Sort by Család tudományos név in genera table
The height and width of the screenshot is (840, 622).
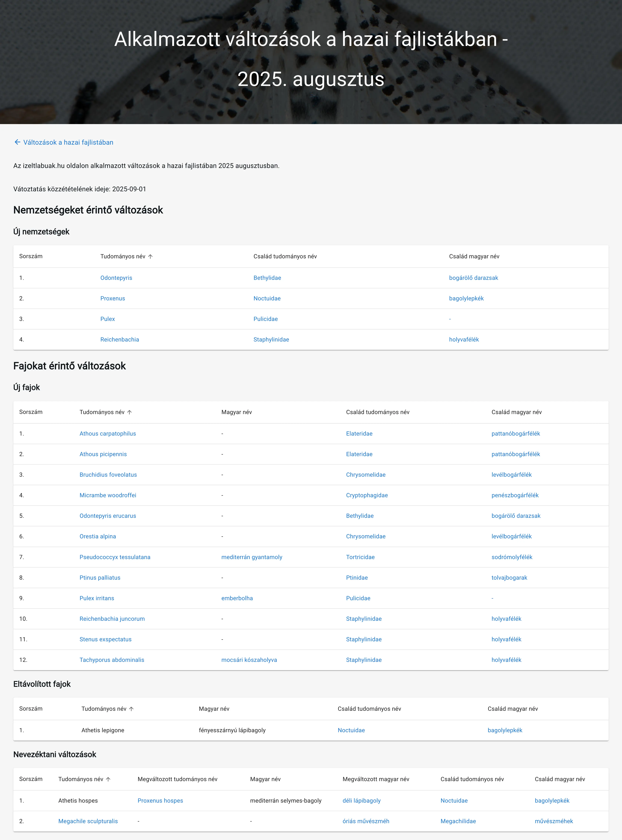285,256
